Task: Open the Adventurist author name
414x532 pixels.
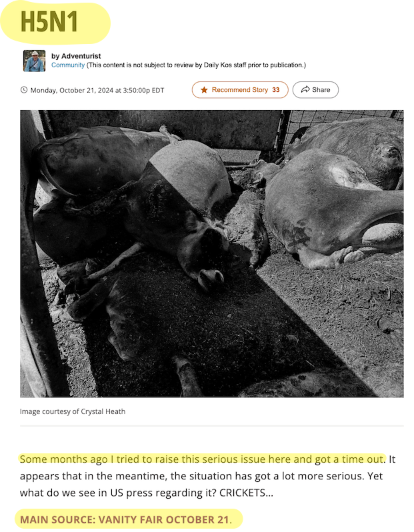Action: point(81,56)
